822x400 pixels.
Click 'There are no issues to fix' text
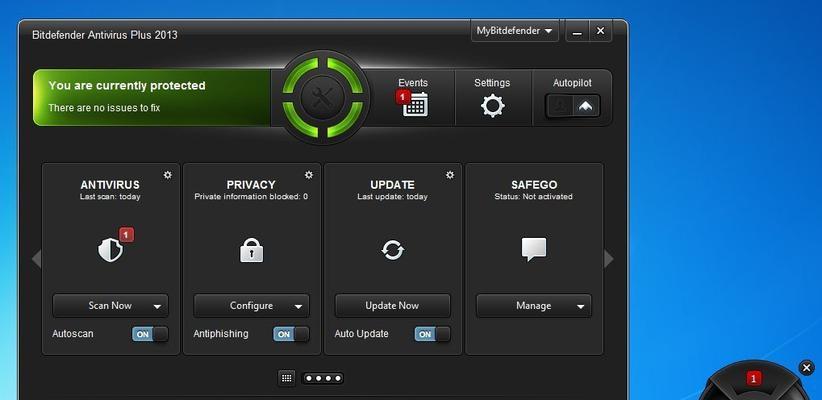(x=104, y=108)
